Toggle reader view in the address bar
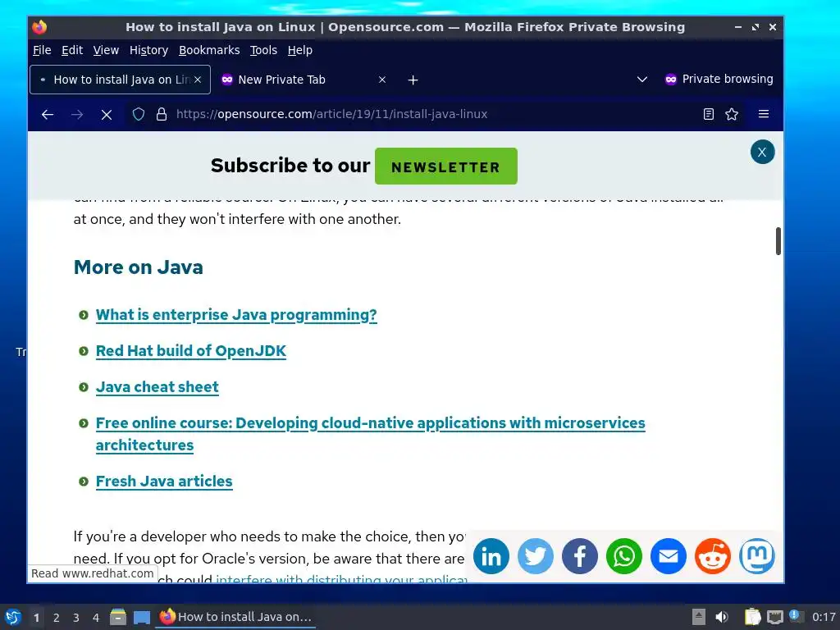The width and height of the screenshot is (840, 630). pos(708,114)
